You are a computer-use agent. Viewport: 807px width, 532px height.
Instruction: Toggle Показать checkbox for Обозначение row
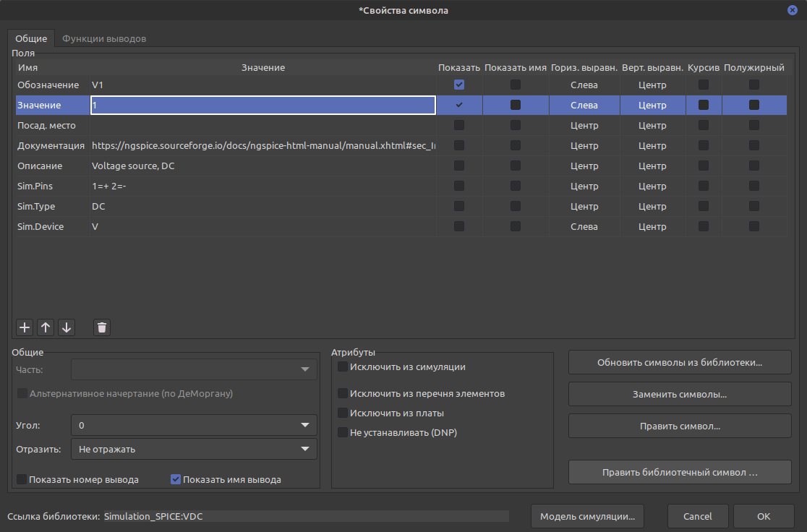459,85
